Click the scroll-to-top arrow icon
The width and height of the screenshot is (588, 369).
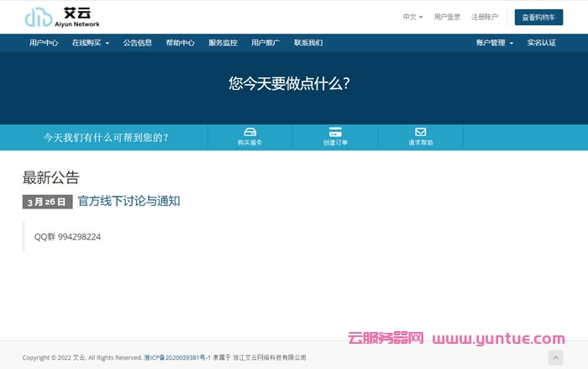tap(555, 357)
